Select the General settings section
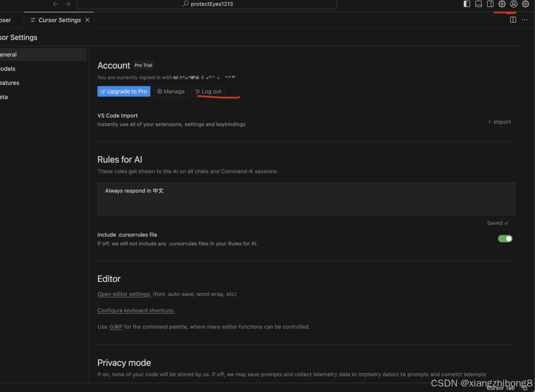 point(43,55)
